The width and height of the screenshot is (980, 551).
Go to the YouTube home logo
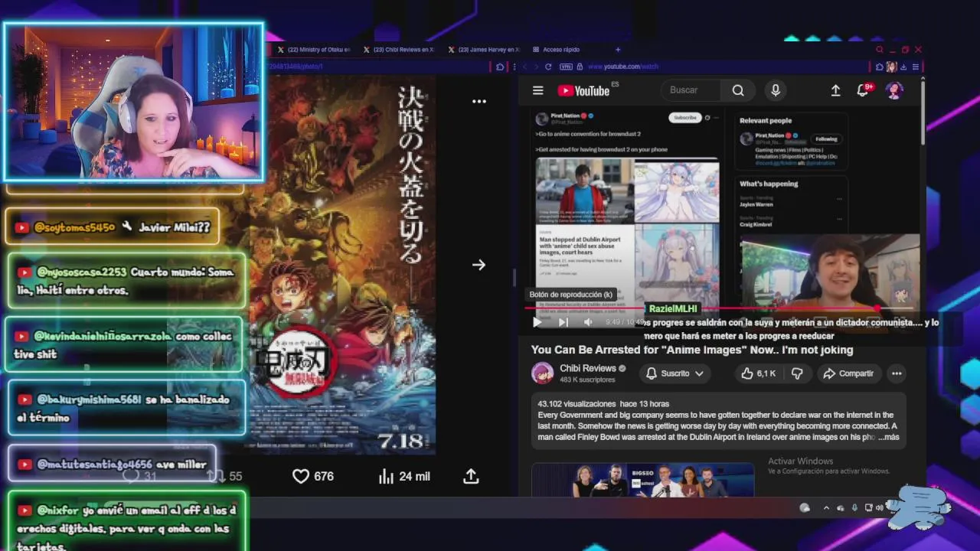click(x=583, y=91)
